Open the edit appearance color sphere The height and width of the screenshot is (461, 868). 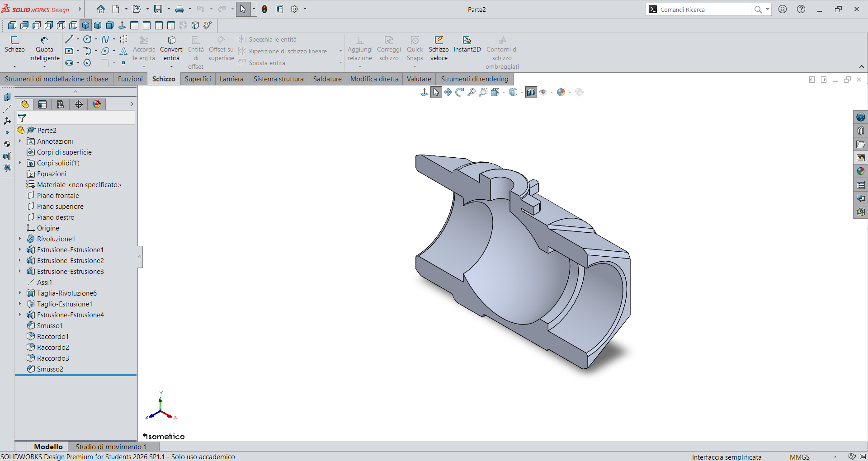tap(561, 92)
